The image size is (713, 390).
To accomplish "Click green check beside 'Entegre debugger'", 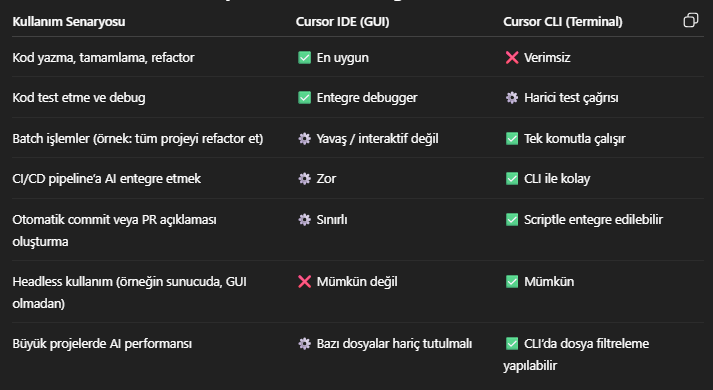I will tap(304, 97).
